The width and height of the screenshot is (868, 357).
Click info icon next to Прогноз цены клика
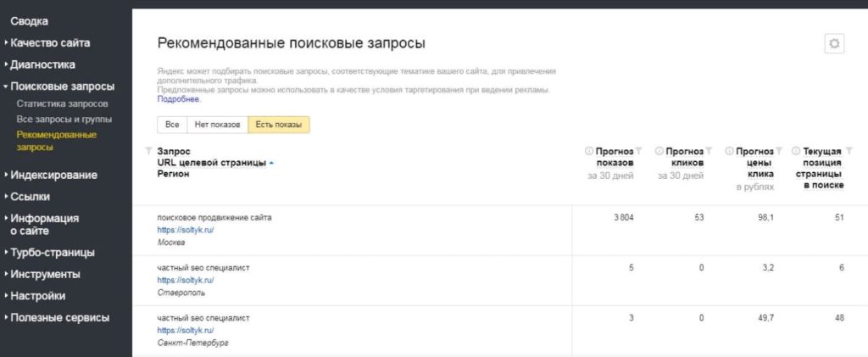(730, 151)
